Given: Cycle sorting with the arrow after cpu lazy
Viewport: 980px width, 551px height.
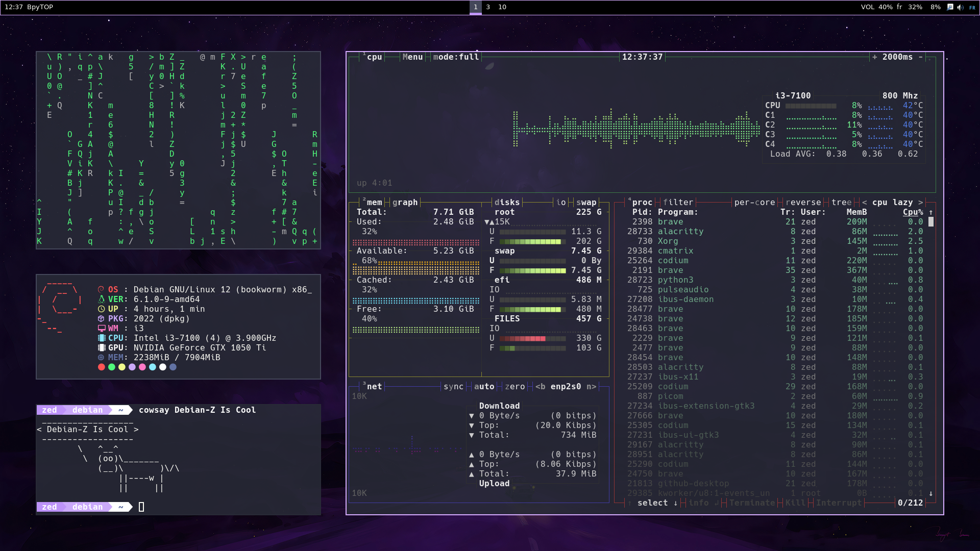Looking at the screenshot, I should click(x=919, y=202).
